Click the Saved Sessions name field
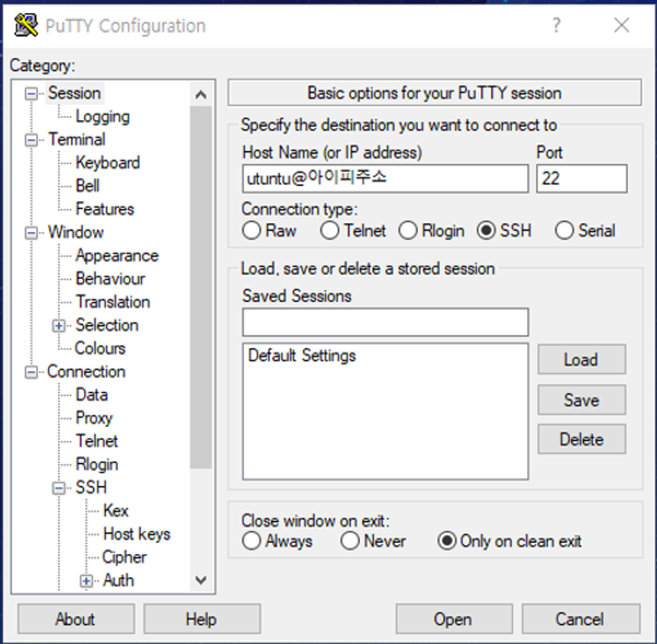 [385, 322]
